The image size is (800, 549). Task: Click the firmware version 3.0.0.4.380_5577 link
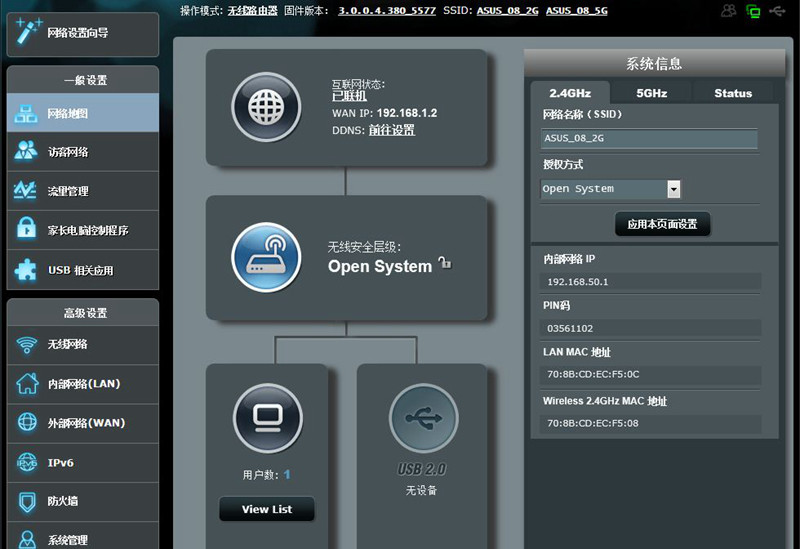(385, 10)
